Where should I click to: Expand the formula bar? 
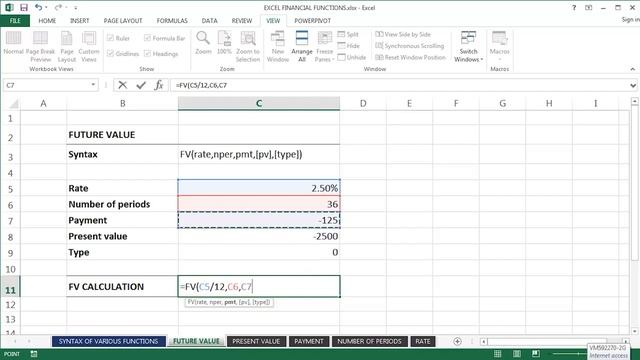[633, 85]
